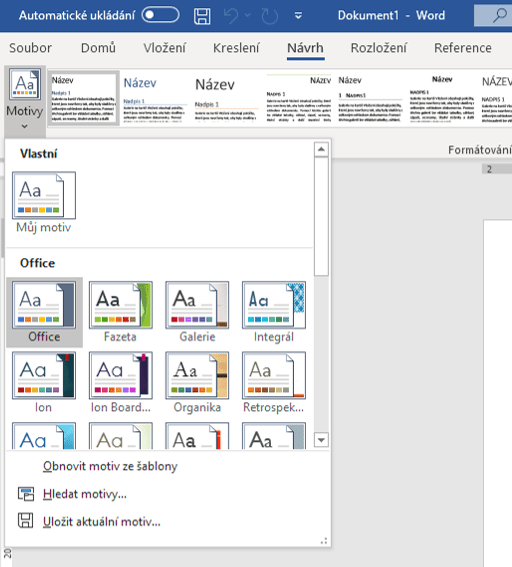The width and height of the screenshot is (512, 567).
Task: Select the first selected document style thumbnail
Action: coord(83,98)
